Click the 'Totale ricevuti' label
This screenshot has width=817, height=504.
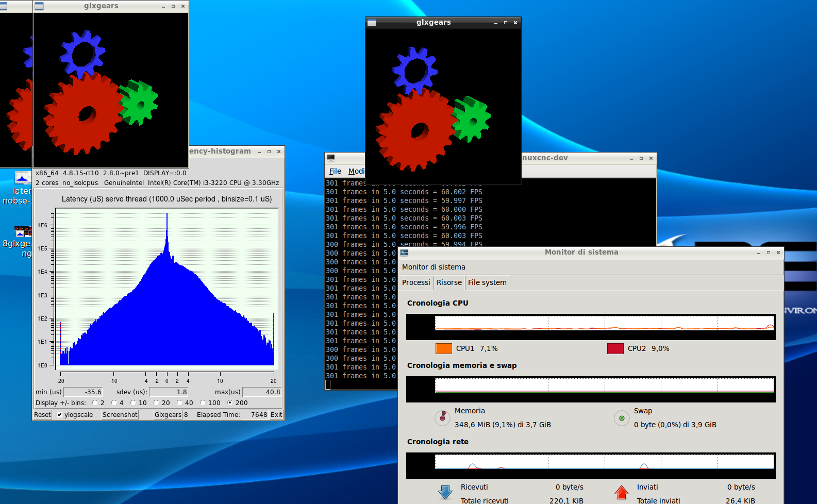485,500
